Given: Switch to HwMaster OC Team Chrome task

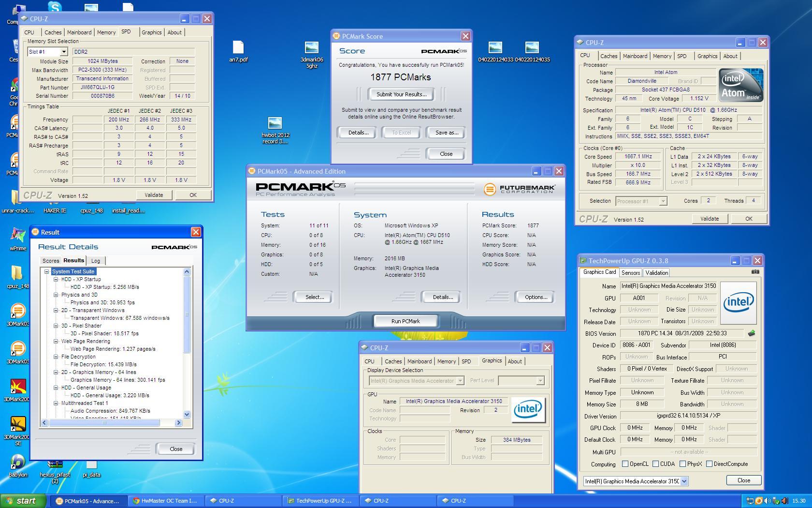Looking at the screenshot, I should 167,501.
